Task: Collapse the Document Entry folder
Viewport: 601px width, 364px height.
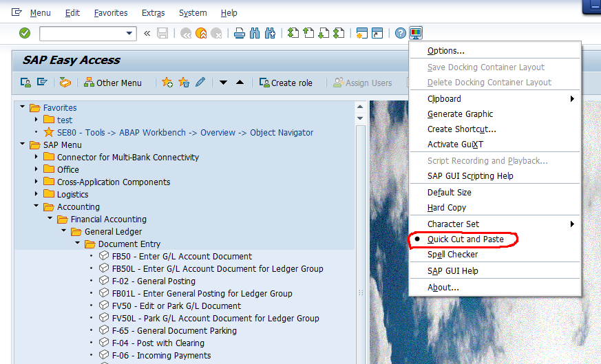Action: (x=78, y=243)
